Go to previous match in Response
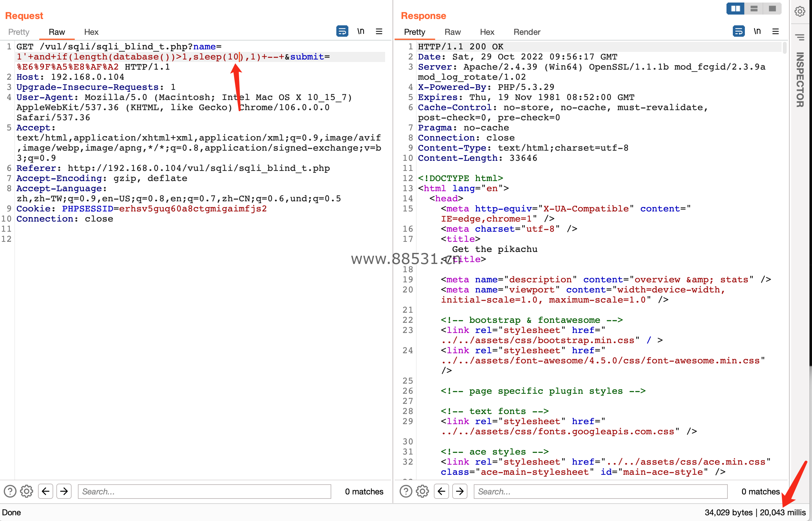 441,491
